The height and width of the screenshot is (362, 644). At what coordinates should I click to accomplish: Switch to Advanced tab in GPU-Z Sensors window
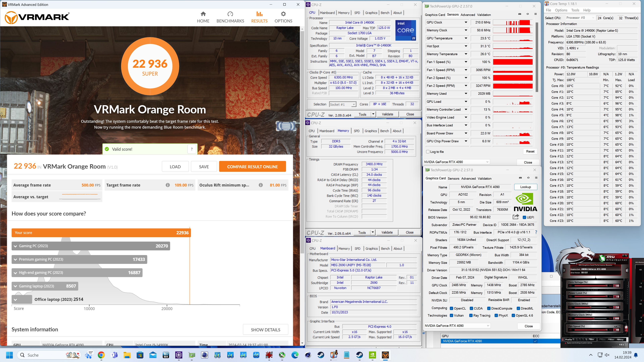coord(468,15)
